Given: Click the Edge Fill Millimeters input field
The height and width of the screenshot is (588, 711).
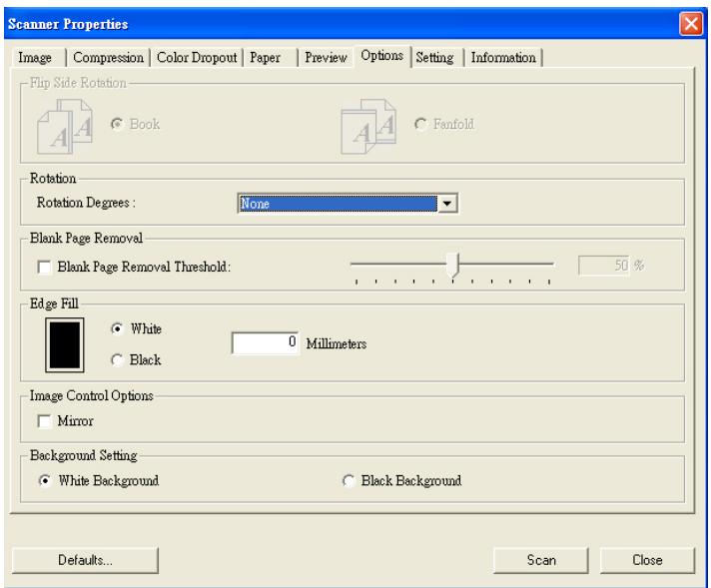Looking at the screenshot, I should click(x=268, y=343).
